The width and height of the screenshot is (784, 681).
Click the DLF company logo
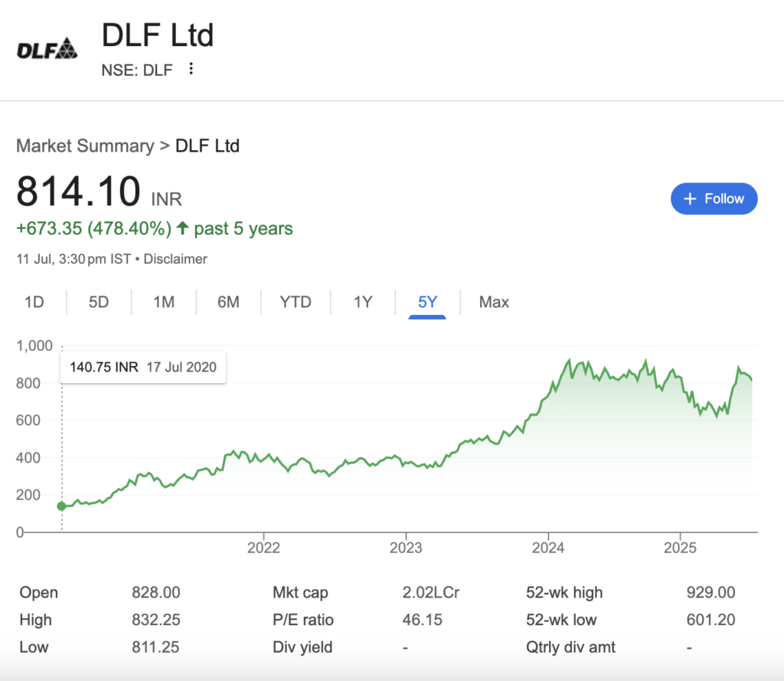47,48
